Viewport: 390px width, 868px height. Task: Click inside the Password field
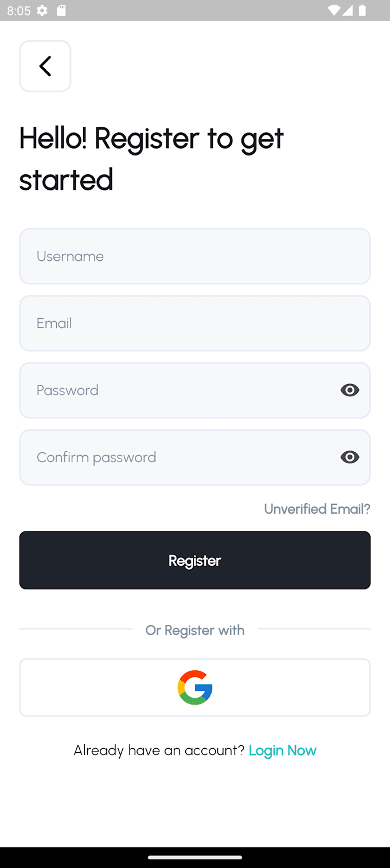[172, 390]
